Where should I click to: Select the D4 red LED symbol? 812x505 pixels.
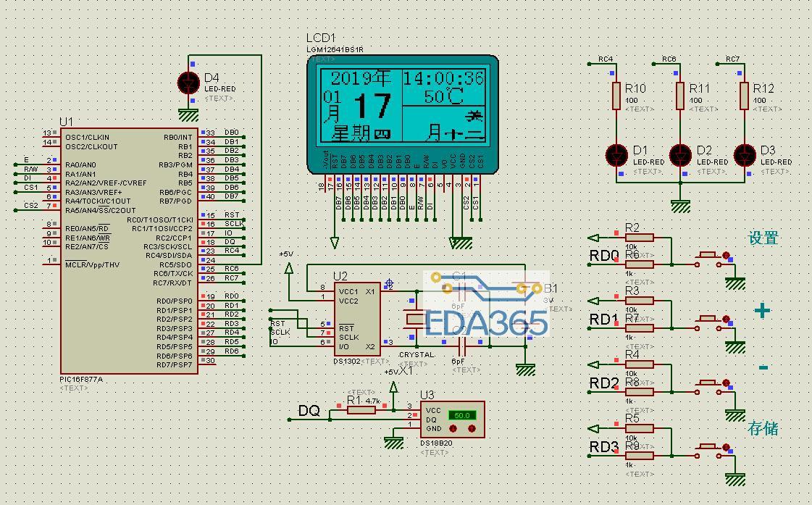click(188, 83)
